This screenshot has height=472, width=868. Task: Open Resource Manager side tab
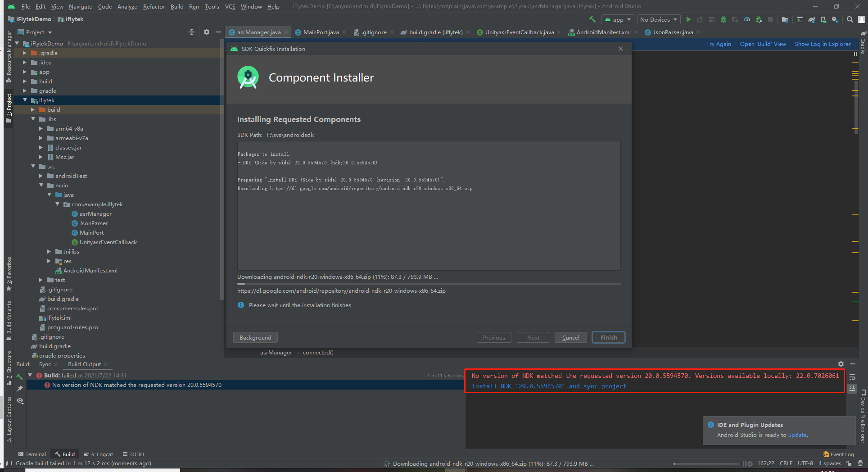point(9,57)
